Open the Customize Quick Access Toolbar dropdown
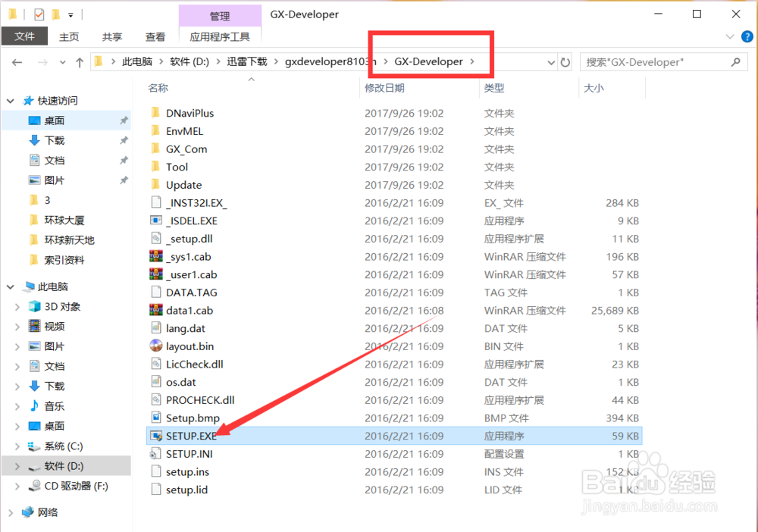Screen dimensions: 758x532 coord(70,15)
